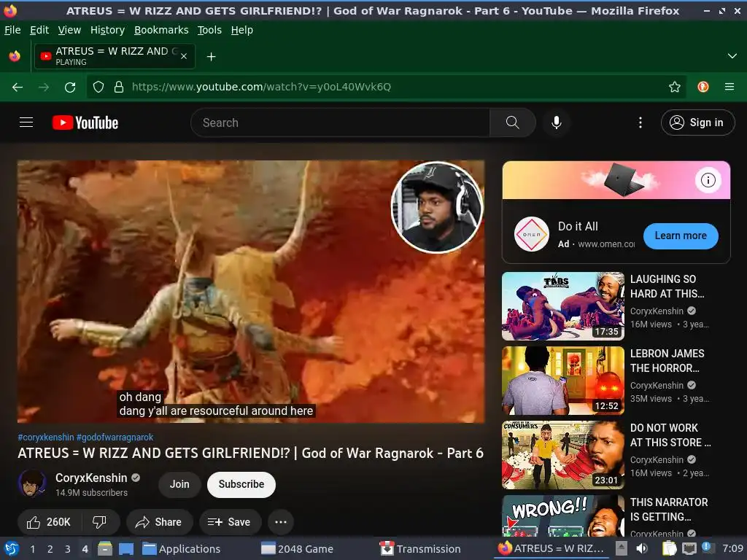Open the #coryxkenshin hashtag link
747x560 pixels.
click(x=46, y=437)
